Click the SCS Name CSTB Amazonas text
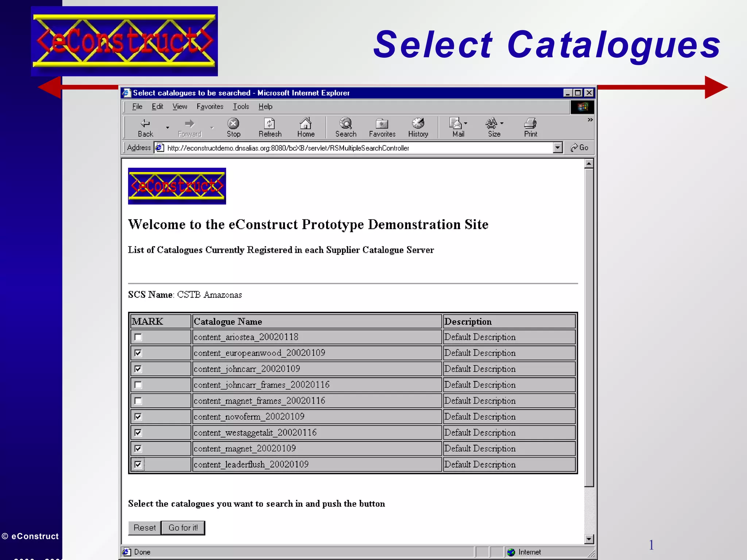The width and height of the screenshot is (747, 560). [x=185, y=295]
